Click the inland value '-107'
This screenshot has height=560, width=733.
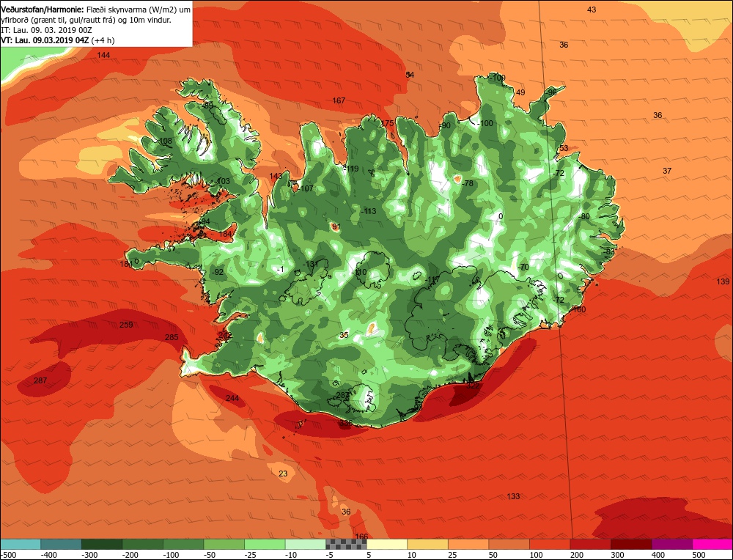pos(306,189)
